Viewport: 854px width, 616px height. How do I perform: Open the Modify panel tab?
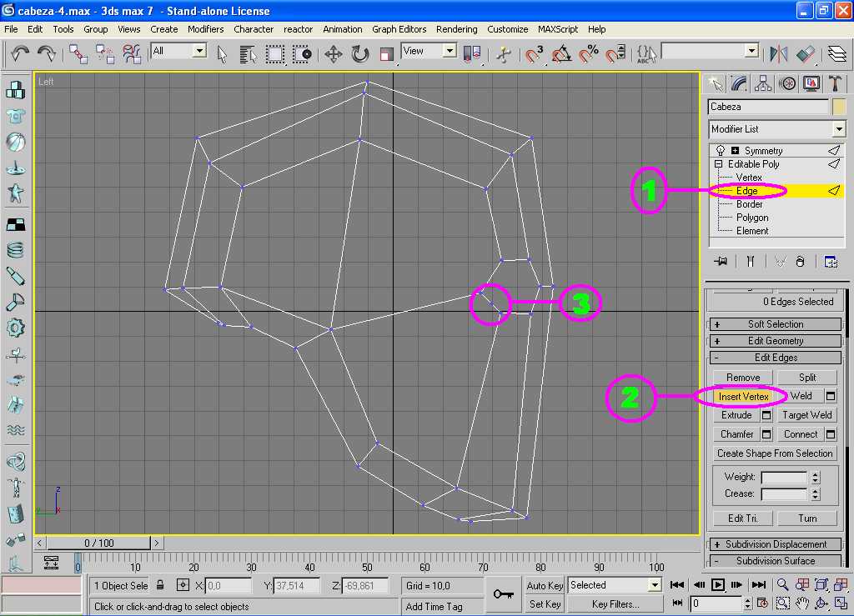coord(739,83)
